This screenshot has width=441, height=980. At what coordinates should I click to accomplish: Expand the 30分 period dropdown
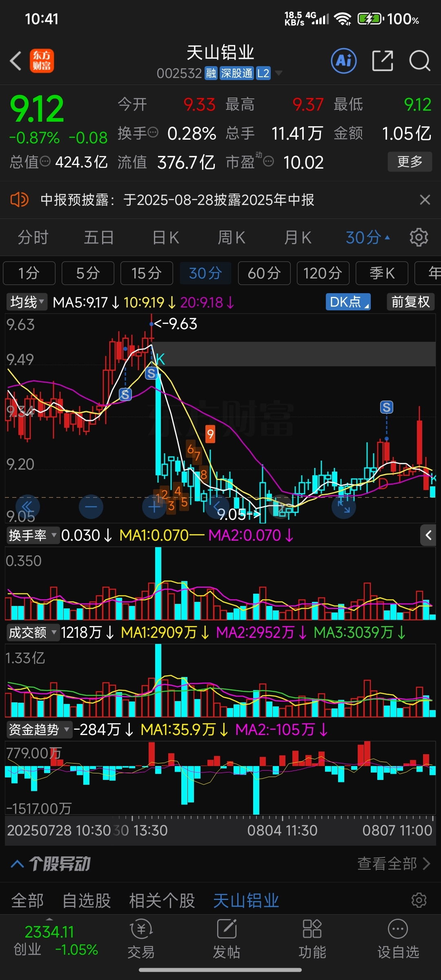367,237
